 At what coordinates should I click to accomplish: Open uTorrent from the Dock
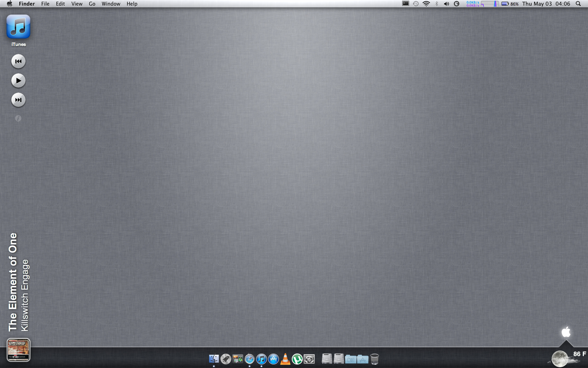(x=297, y=359)
